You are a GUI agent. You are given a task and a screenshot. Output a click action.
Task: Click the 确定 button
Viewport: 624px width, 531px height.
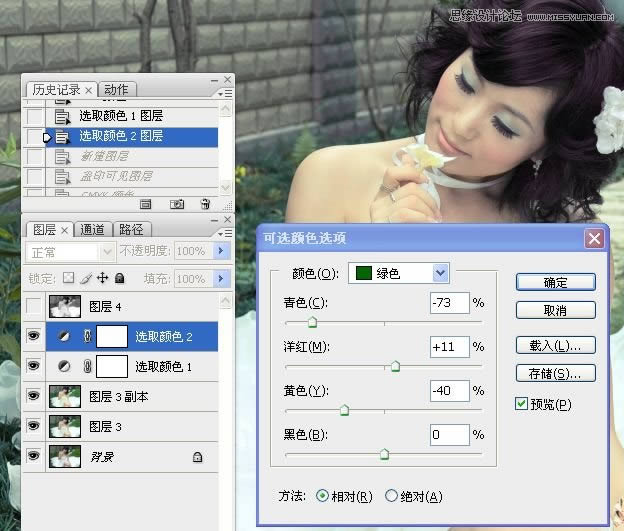pos(555,283)
